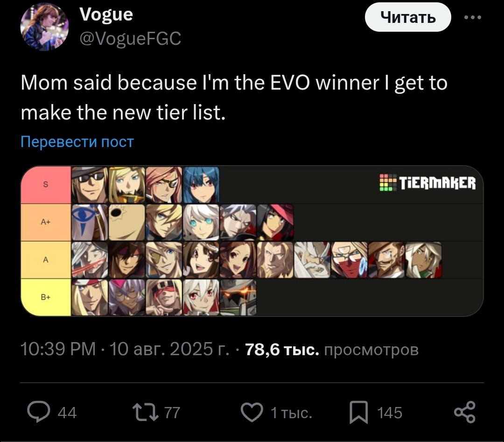This screenshot has height=442, width=504.
Task: Click the Перевести пост translate link
Action: (x=77, y=141)
